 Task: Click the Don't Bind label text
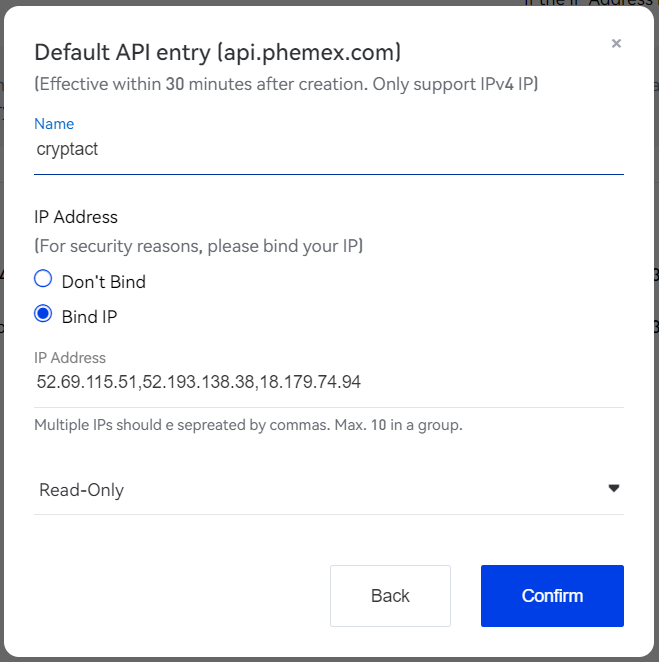(103, 282)
